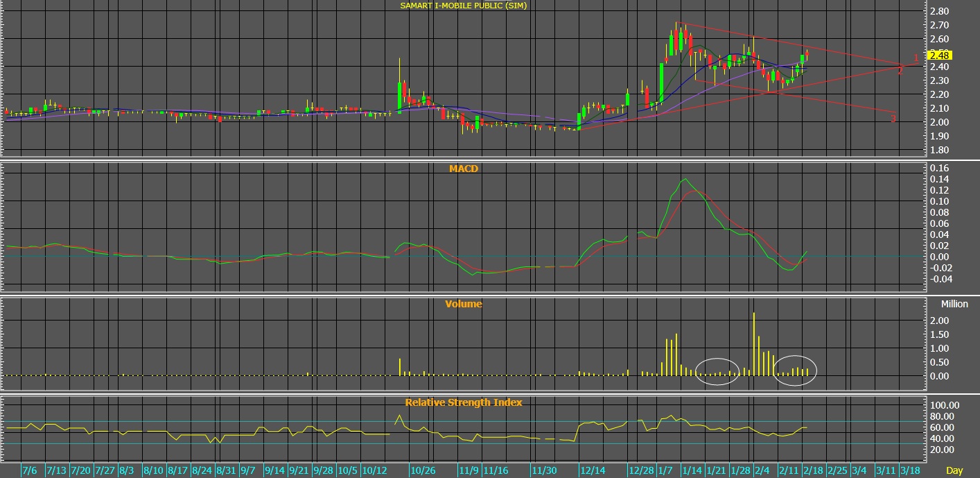The width and height of the screenshot is (980, 478).
Task: Click the 7/27 date label
Action: pos(105,471)
